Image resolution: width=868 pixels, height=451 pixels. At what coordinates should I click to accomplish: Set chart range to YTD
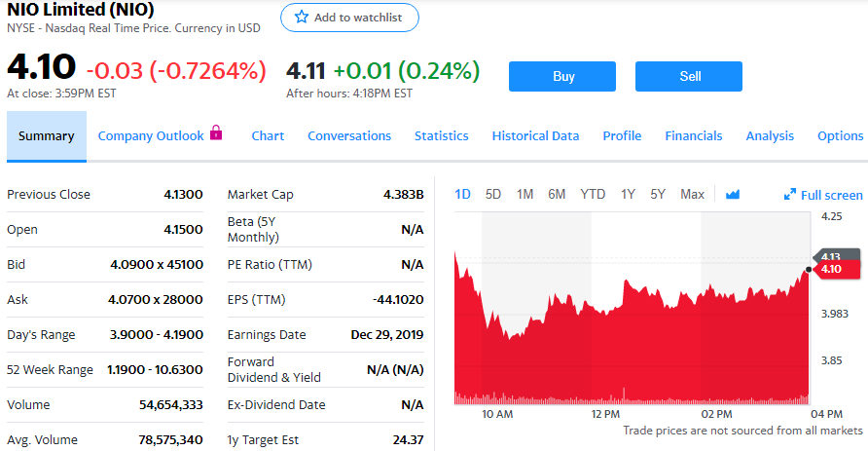593,194
